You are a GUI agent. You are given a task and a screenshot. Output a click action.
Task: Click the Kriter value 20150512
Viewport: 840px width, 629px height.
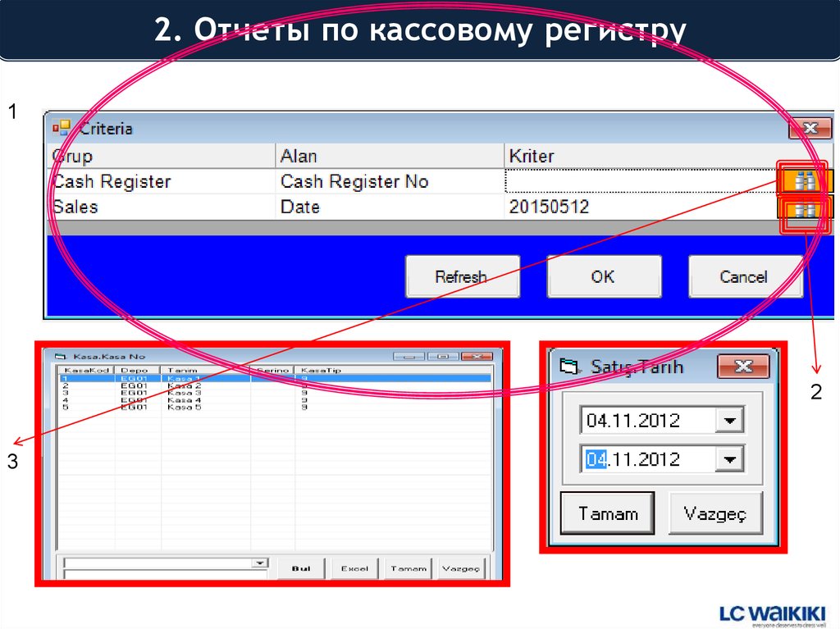point(549,207)
